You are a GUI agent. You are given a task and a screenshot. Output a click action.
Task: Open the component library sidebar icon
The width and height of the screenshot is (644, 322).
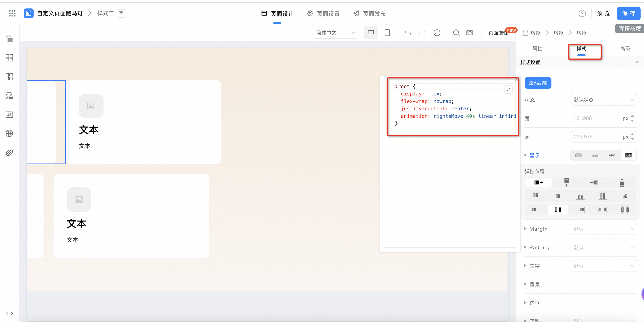point(10,58)
